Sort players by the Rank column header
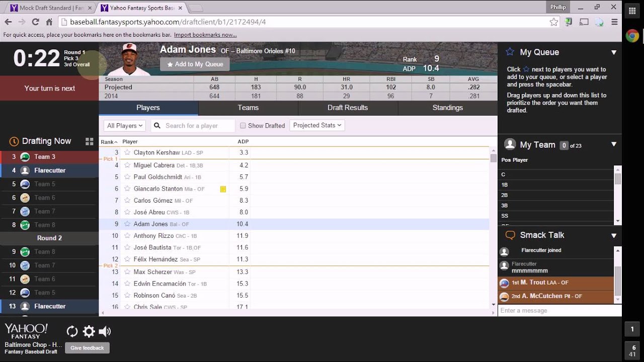 tap(109, 142)
